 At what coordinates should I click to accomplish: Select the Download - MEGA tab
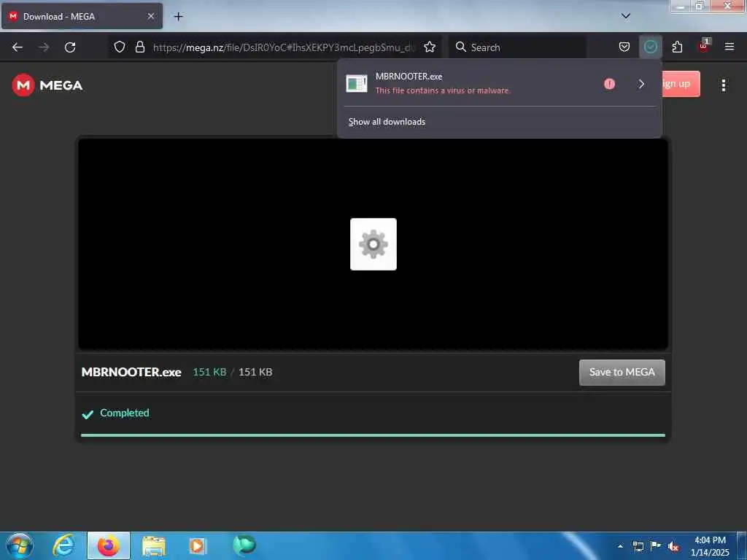click(x=82, y=16)
